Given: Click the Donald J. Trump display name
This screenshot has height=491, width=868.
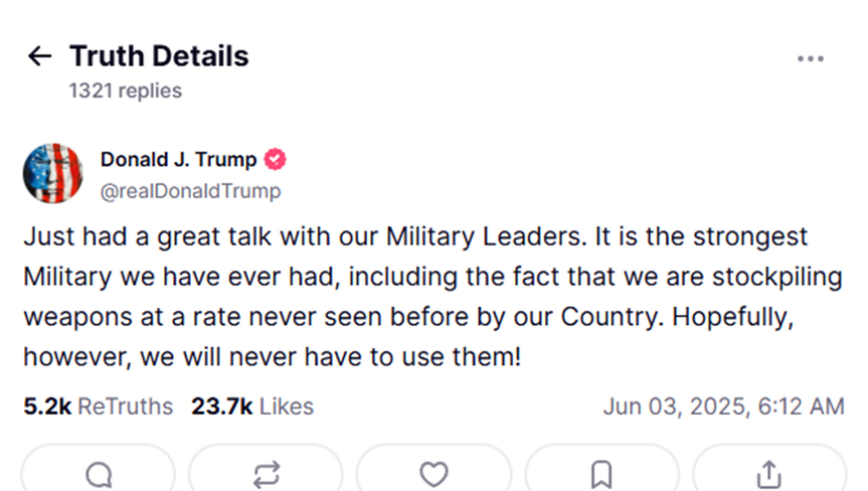Looking at the screenshot, I should tap(179, 160).
